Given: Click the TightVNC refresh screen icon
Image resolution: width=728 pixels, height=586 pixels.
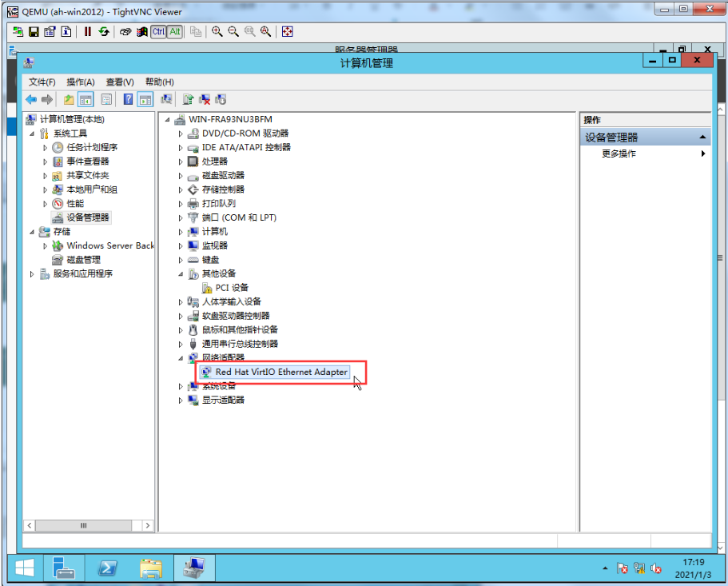Looking at the screenshot, I should click(103, 32).
